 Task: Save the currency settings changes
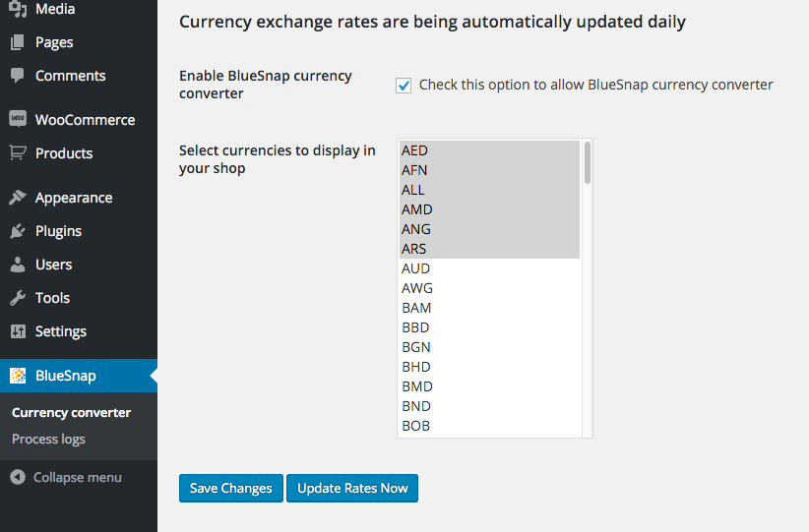tap(231, 488)
